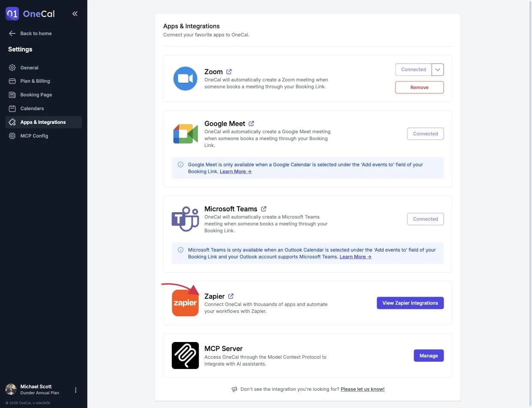Click the Dunder Annual Plan text
This screenshot has width=532, height=408.
pyautogui.click(x=40, y=393)
